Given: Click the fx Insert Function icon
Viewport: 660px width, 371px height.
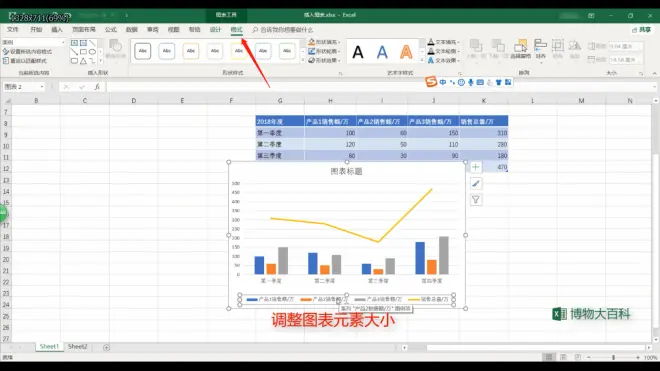Looking at the screenshot, I should pyautogui.click(x=97, y=87).
